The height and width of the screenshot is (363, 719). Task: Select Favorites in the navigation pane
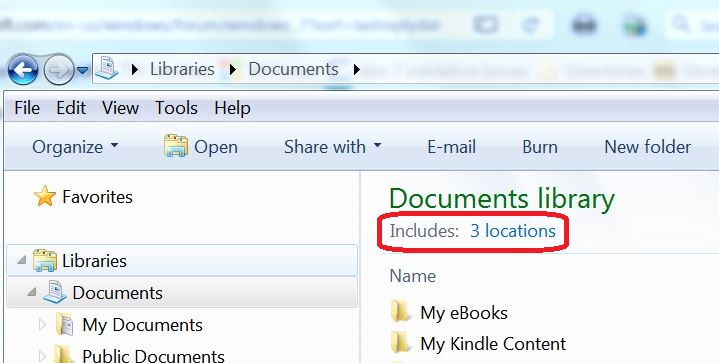(x=98, y=197)
